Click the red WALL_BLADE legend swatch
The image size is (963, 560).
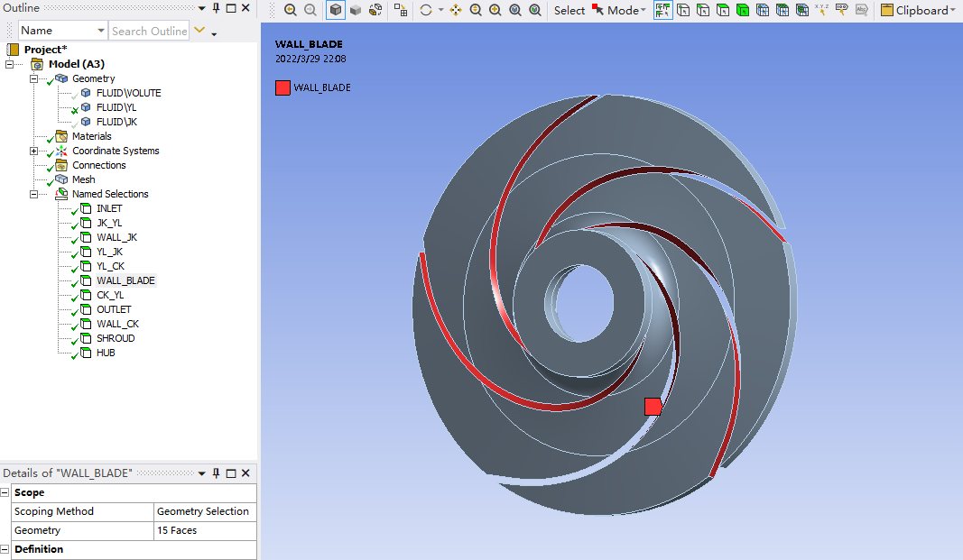(x=282, y=87)
